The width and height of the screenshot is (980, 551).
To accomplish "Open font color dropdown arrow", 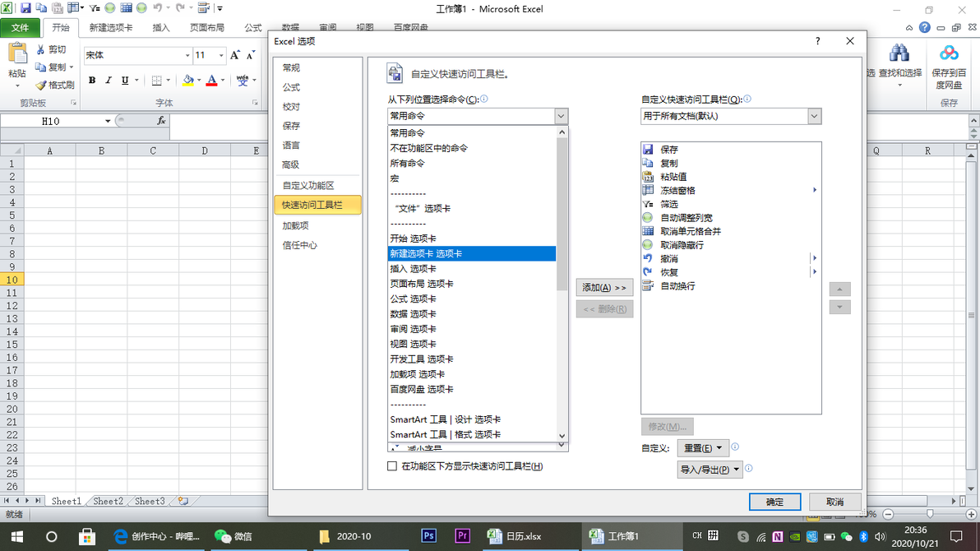I will tap(223, 80).
